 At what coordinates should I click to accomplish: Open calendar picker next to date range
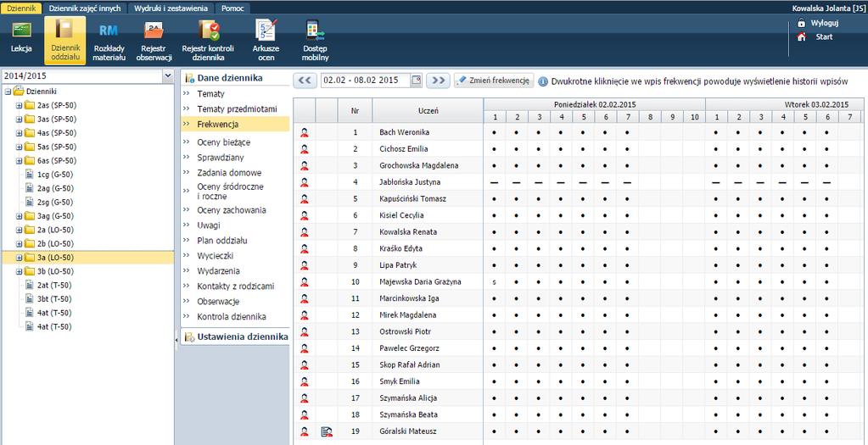coord(417,81)
